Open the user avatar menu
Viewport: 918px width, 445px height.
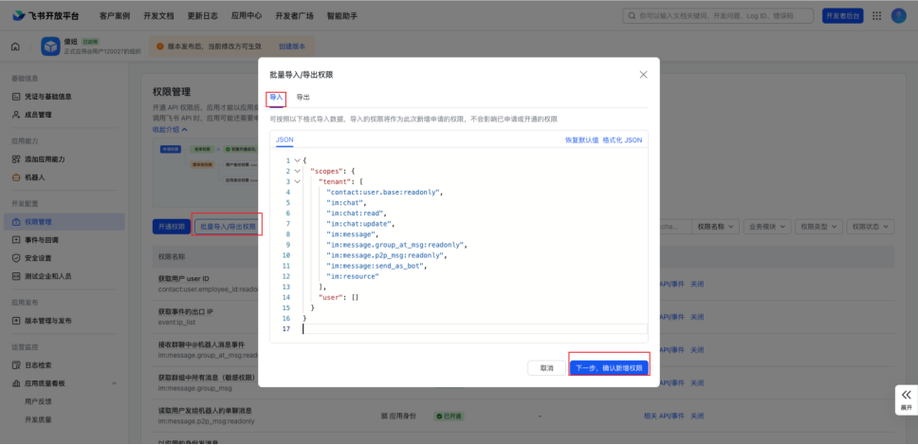[899, 16]
